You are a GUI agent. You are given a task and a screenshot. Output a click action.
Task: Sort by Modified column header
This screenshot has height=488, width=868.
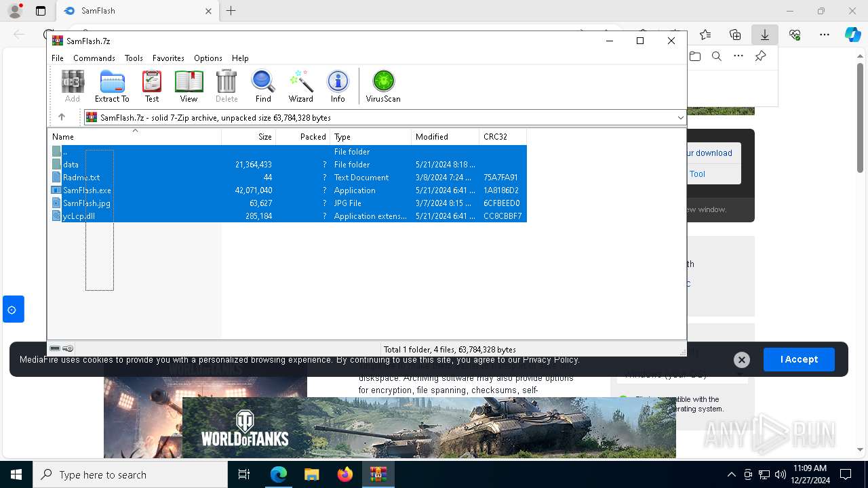[445, 137]
